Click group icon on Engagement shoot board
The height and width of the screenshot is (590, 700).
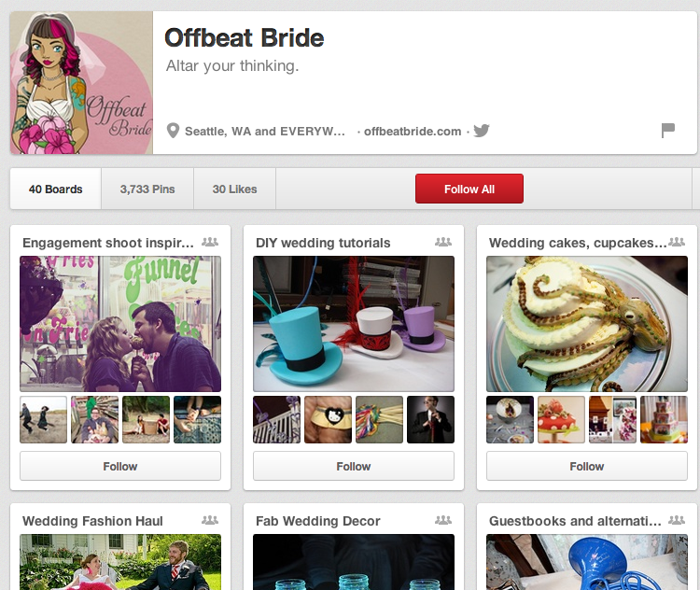pos(210,242)
